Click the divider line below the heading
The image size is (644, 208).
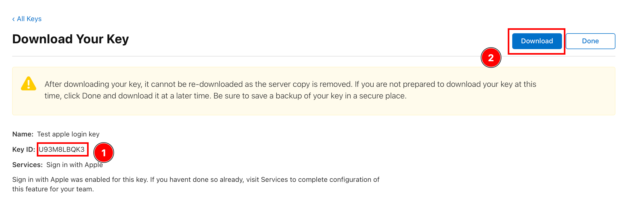click(x=318, y=56)
